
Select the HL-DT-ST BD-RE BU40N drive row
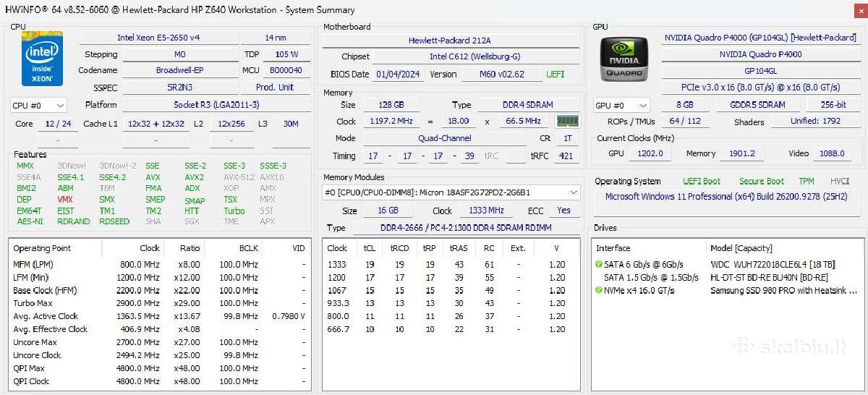point(728,278)
